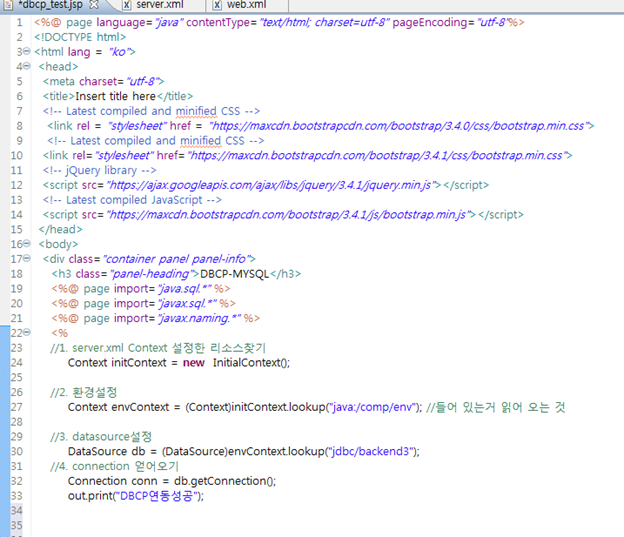Switch to the dbcp_test.jsp editor tab
The image size is (624, 537).
coord(50,5)
